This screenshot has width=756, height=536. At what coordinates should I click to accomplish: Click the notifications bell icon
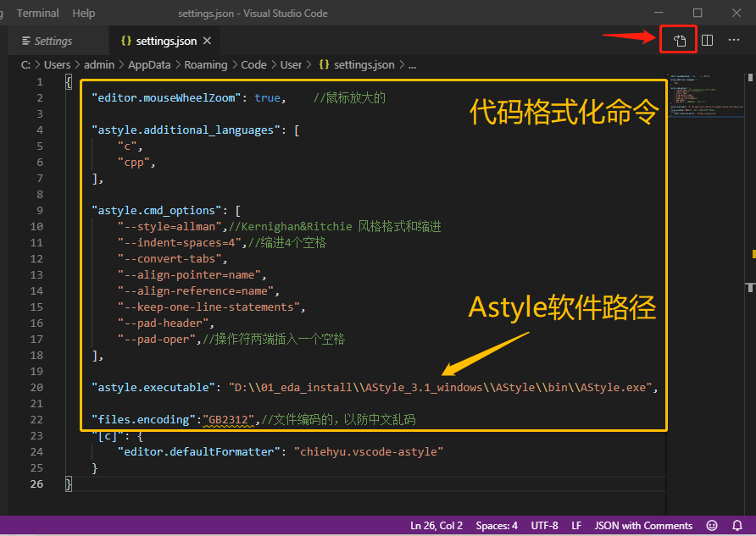point(736,525)
